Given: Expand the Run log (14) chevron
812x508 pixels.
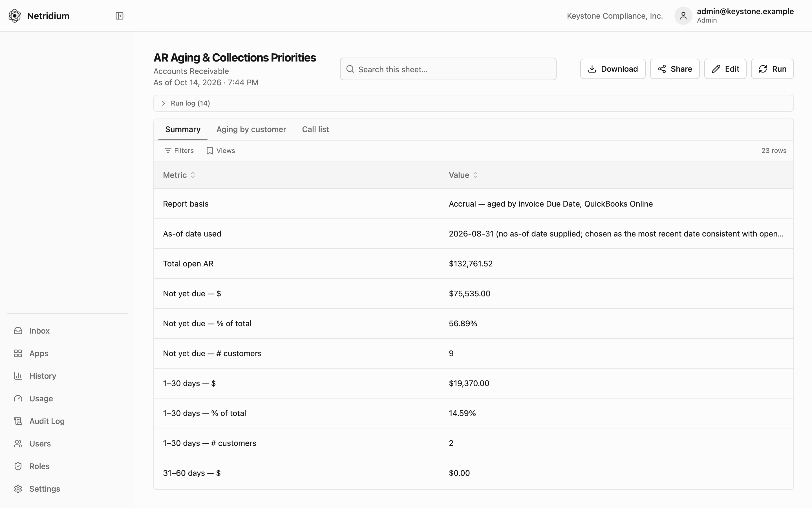Looking at the screenshot, I should point(164,103).
